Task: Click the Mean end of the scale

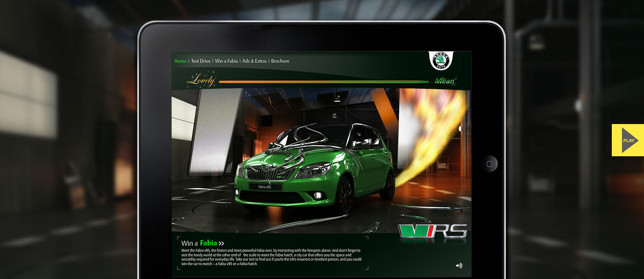Action: tap(445, 81)
